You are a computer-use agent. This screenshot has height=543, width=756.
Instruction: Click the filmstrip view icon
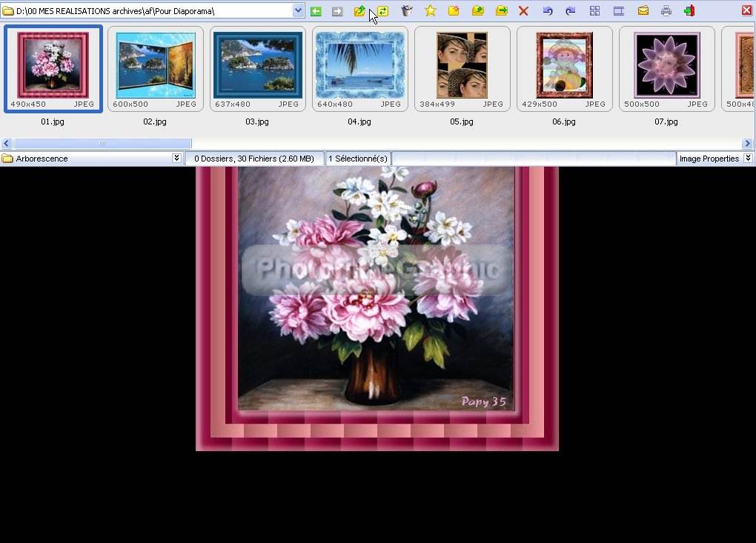point(618,11)
